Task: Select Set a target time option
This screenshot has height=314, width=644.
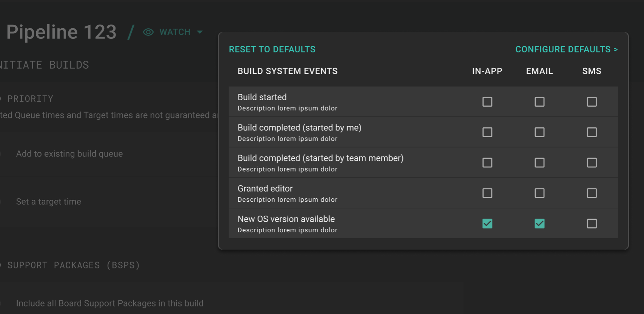Action: tap(48, 202)
